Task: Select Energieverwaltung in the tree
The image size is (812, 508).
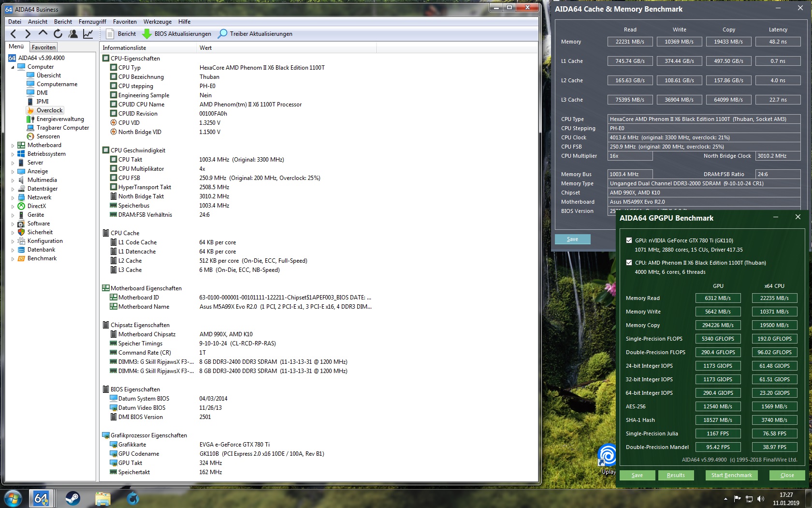Action: pos(60,119)
